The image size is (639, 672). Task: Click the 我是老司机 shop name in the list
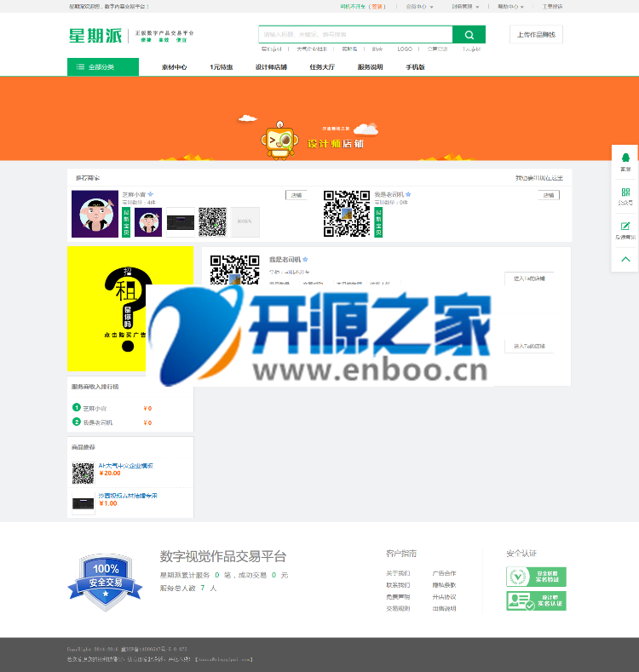click(285, 260)
